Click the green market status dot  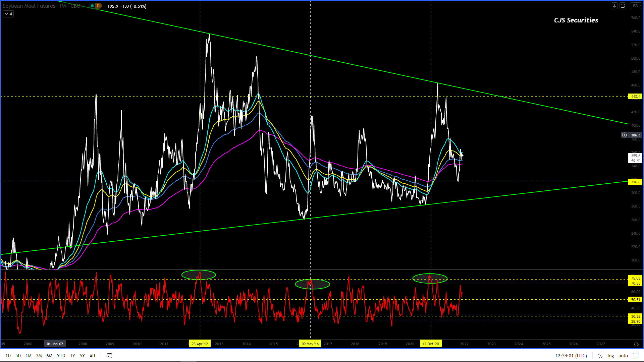point(92,6)
